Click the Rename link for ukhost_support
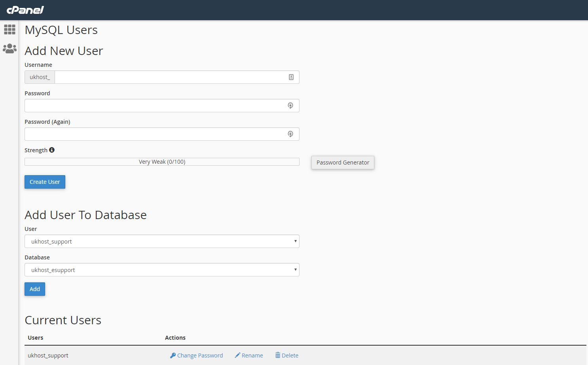 [252, 355]
